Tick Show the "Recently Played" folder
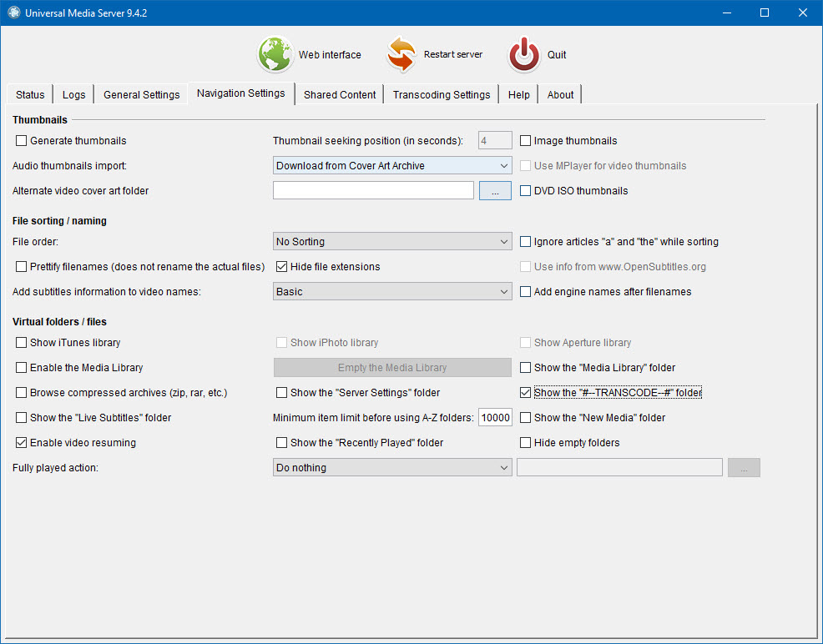Screen dimensions: 823x644 pos(282,443)
